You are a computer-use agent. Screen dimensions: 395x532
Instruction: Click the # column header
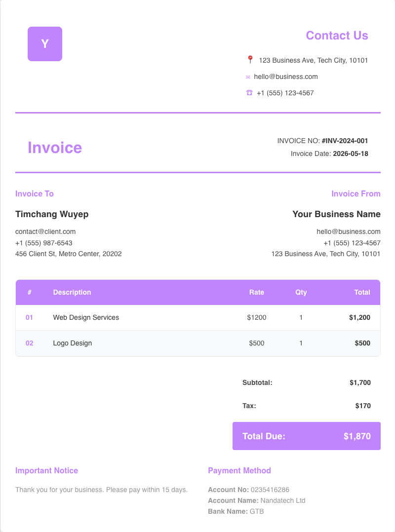point(30,293)
